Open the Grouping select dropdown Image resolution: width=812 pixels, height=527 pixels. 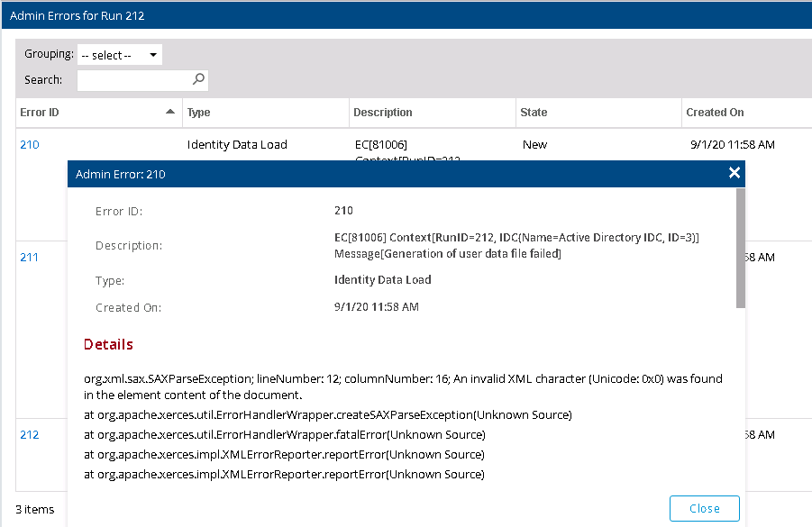pyautogui.click(x=119, y=55)
